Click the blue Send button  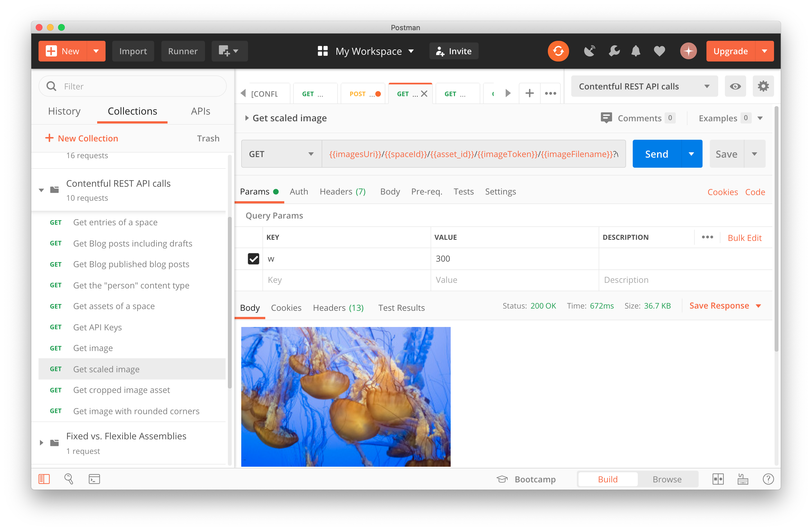[x=656, y=154]
